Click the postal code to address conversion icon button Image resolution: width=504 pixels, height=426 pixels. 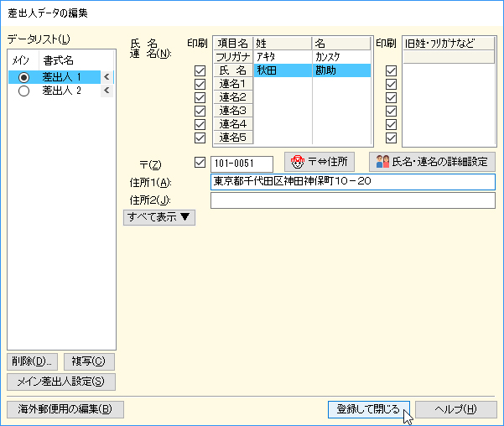320,162
